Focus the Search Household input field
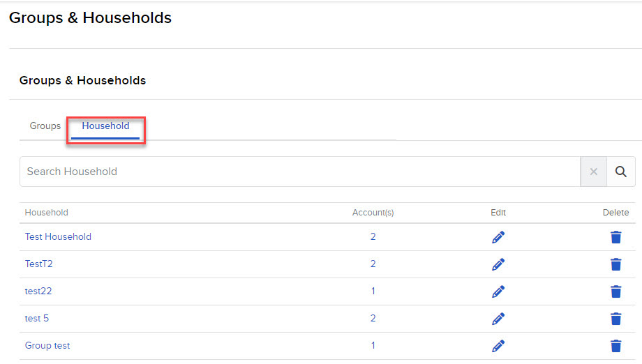 [x=300, y=172]
